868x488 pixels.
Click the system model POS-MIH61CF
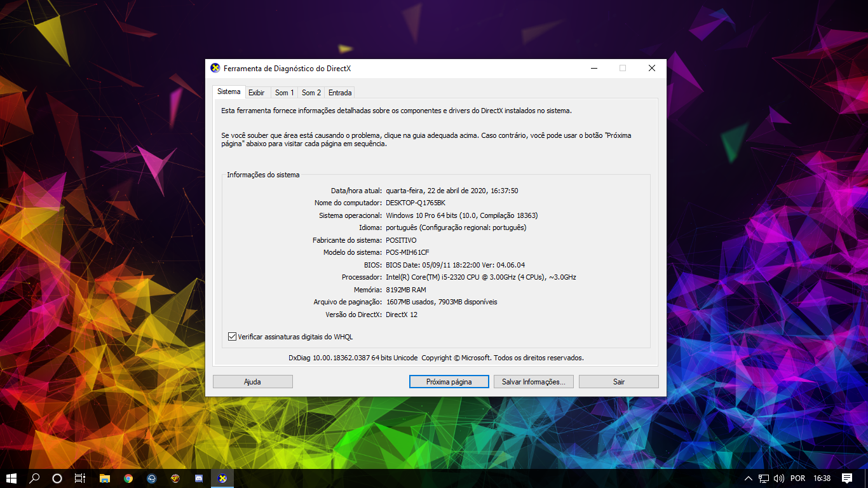[x=407, y=252]
